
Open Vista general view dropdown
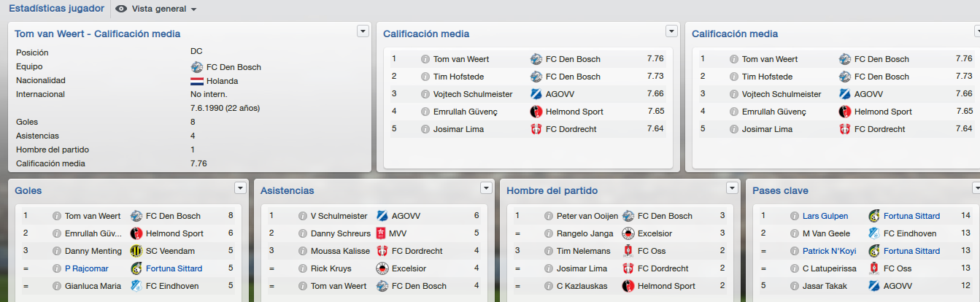coord(156,9)
